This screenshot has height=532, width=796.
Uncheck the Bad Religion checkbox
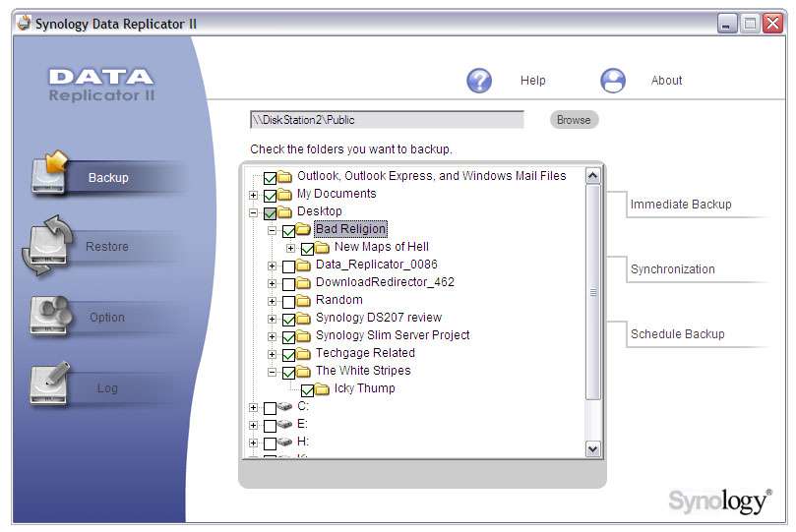288,231
